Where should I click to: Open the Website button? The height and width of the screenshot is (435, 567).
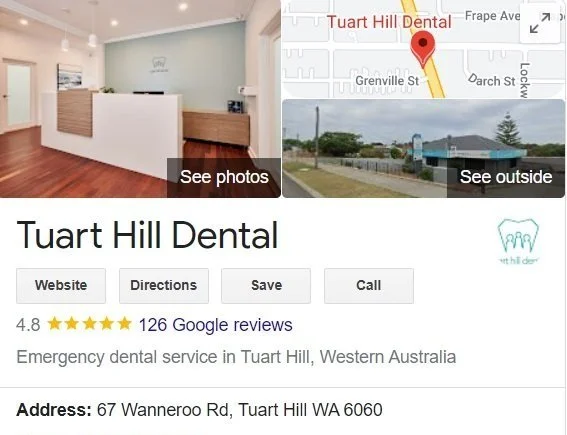(x=61, y=286)
